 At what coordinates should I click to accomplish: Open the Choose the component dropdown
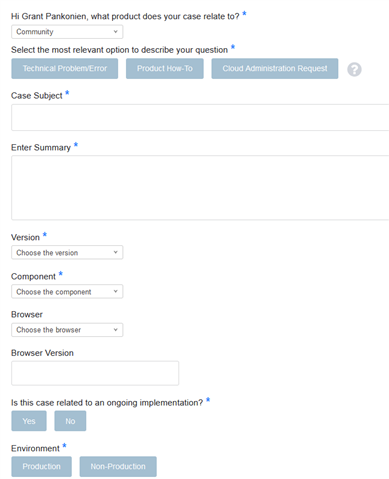(67, 291)
